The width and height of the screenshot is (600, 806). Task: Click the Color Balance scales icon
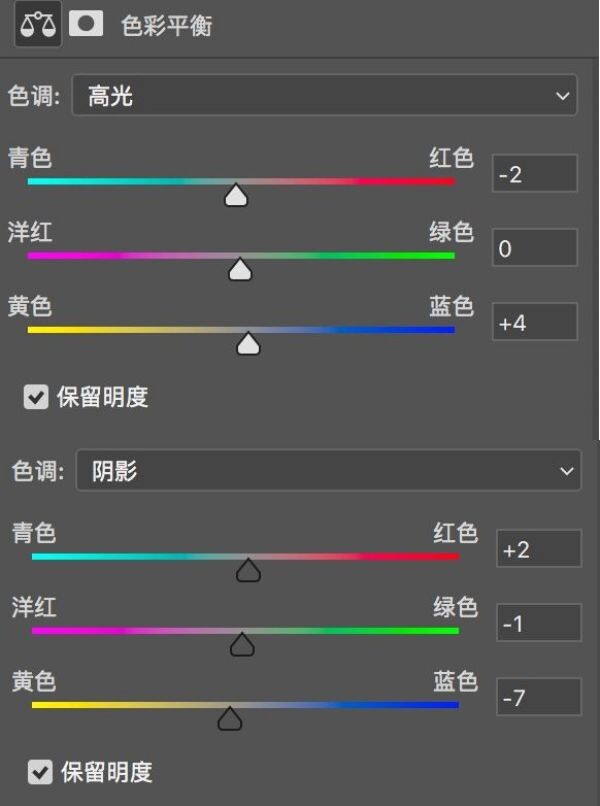38,24
